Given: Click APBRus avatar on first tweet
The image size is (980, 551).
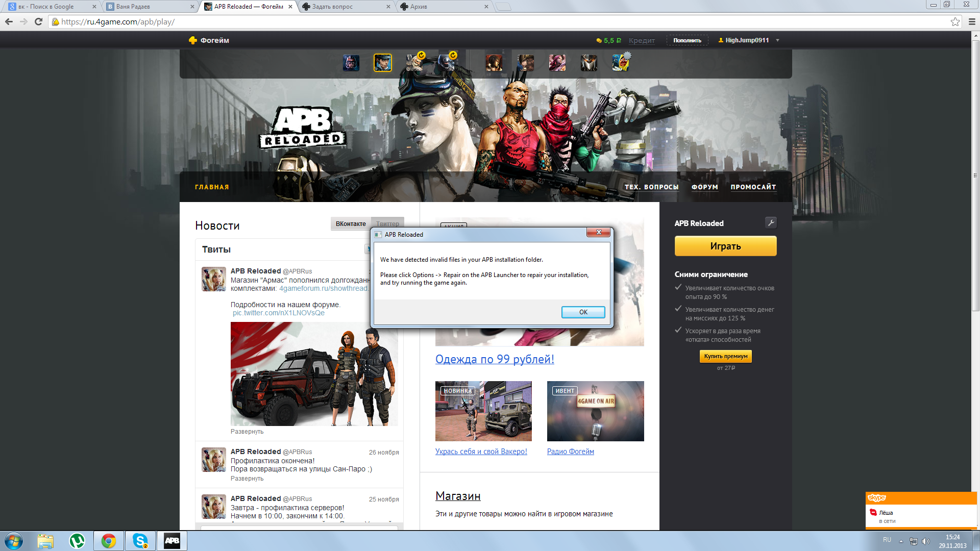Looking at the screenshot, I should pos(214,279).
